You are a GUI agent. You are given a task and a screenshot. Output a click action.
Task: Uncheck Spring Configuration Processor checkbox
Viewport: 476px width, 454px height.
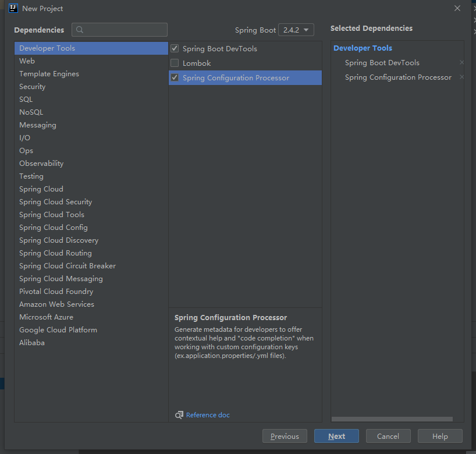coord(175,77)
